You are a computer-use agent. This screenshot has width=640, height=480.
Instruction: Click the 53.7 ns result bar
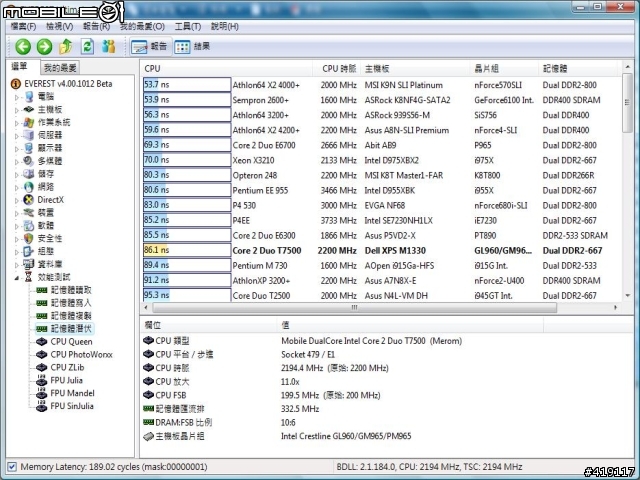click(x=187, y=84)
